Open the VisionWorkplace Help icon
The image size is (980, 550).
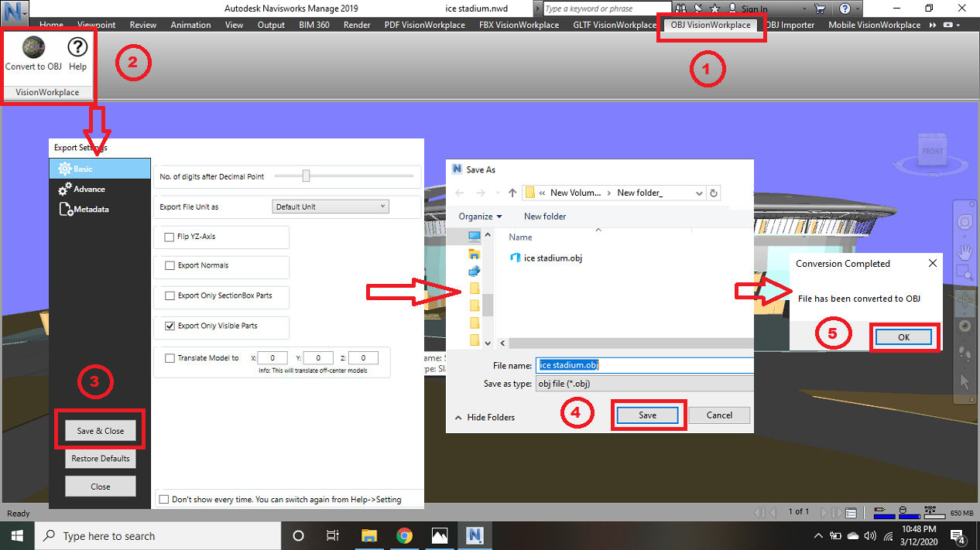click(77, 48)
